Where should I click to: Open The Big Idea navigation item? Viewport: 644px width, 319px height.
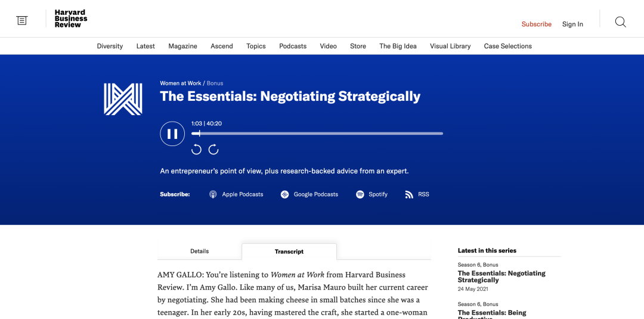(x=398, y=46)
